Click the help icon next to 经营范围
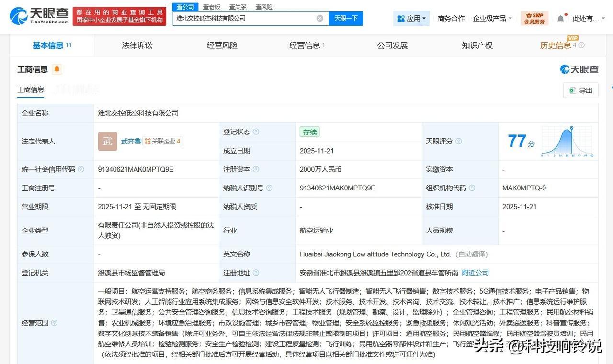This screenshot has width=613, height=364. coord(53,323)
